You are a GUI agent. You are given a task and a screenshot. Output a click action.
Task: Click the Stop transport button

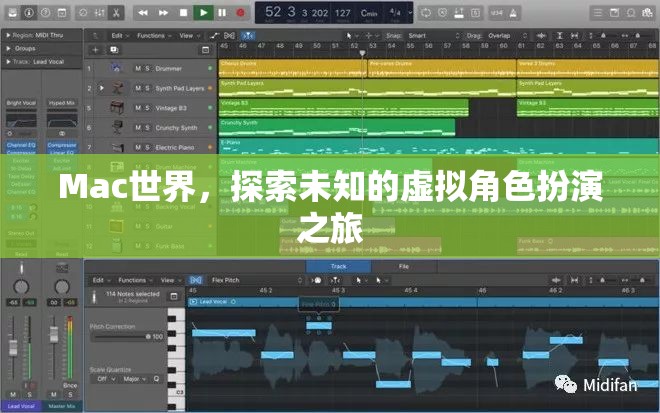point(183,13)
